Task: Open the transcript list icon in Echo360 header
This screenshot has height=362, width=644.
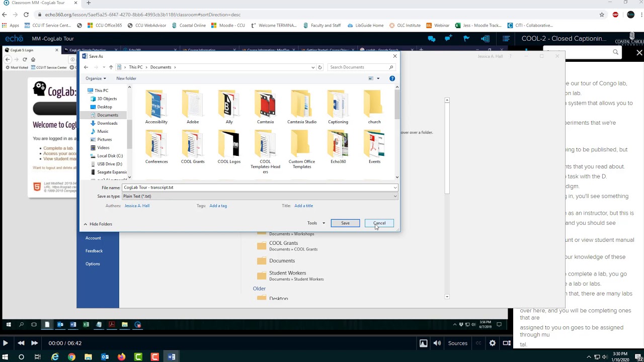Action: [506, 39]
